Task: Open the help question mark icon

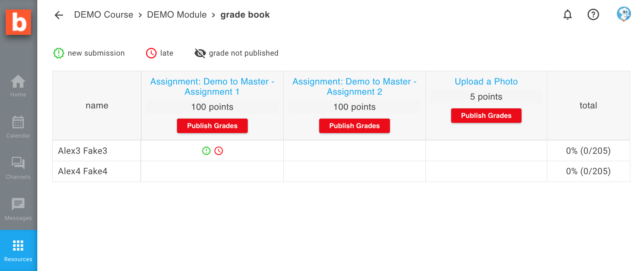Action: coord(593,15)
